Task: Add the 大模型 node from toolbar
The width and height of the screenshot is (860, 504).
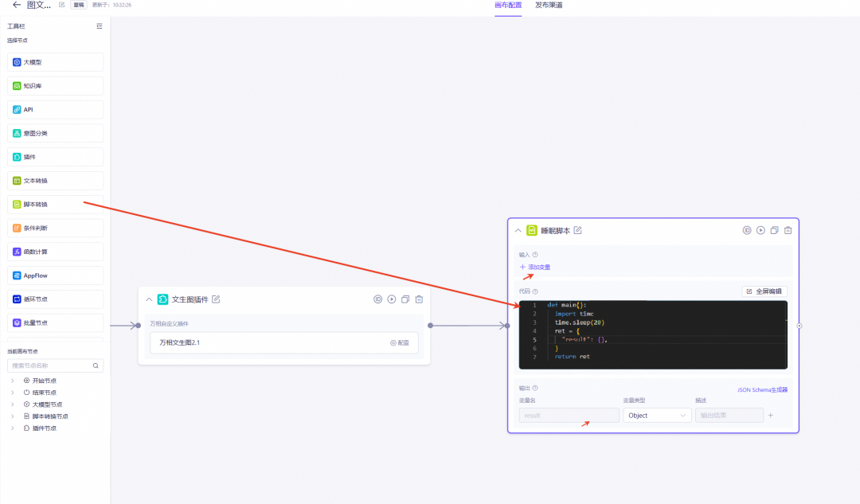Action: click(56, 62)
